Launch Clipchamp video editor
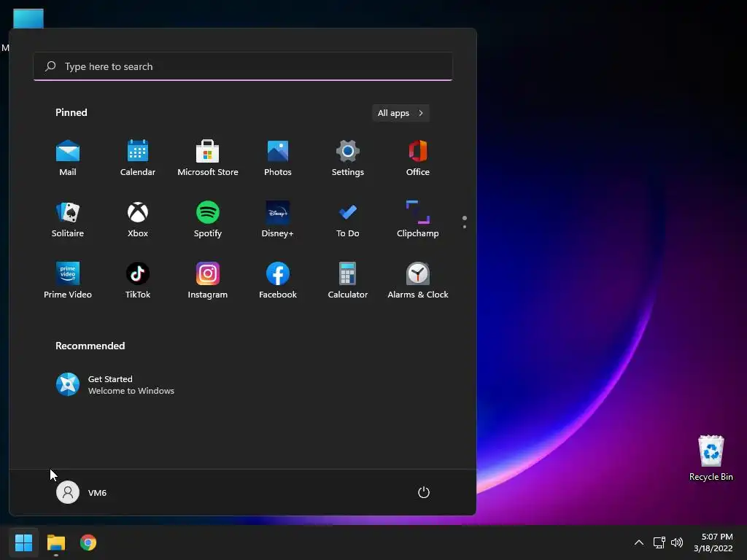 (x=418, y=219)
